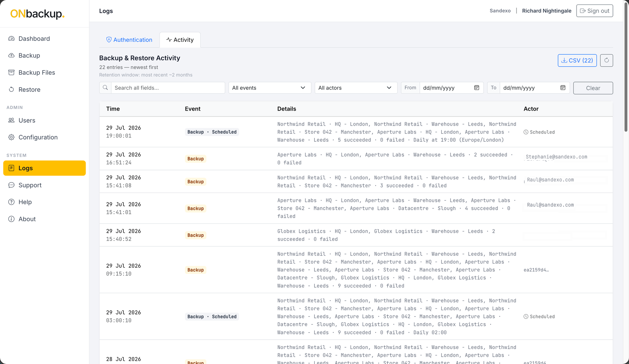This screenshot has height=364, width=629.
Task: Select the Activity tab
Action: pyautogui.click(x=180, y=40)
